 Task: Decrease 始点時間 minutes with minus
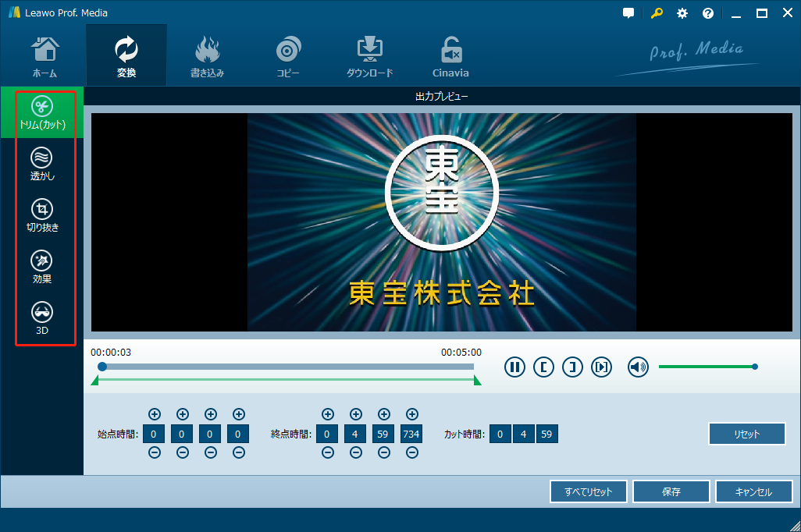tap(183, 452)
